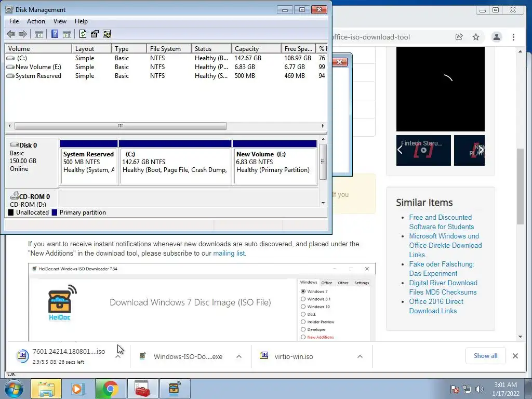
Task: Expand options for virtio-win.iso download
Action: click(x=360, y=356)
